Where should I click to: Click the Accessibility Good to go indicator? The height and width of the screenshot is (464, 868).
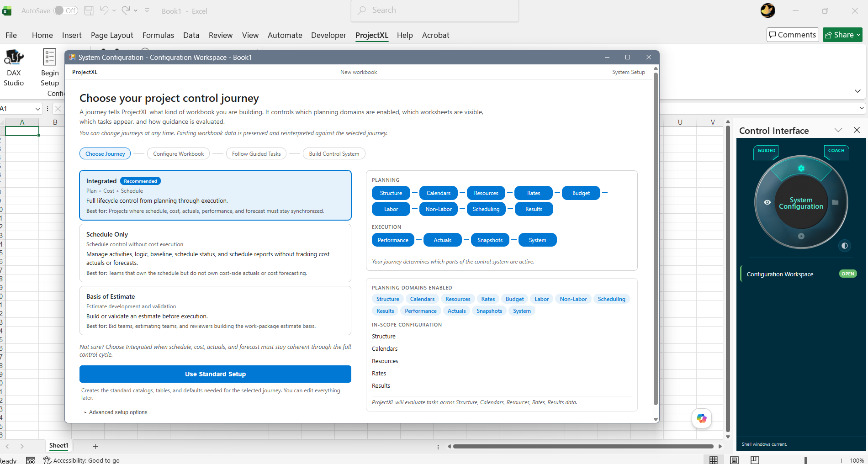(x=81, y=460)
